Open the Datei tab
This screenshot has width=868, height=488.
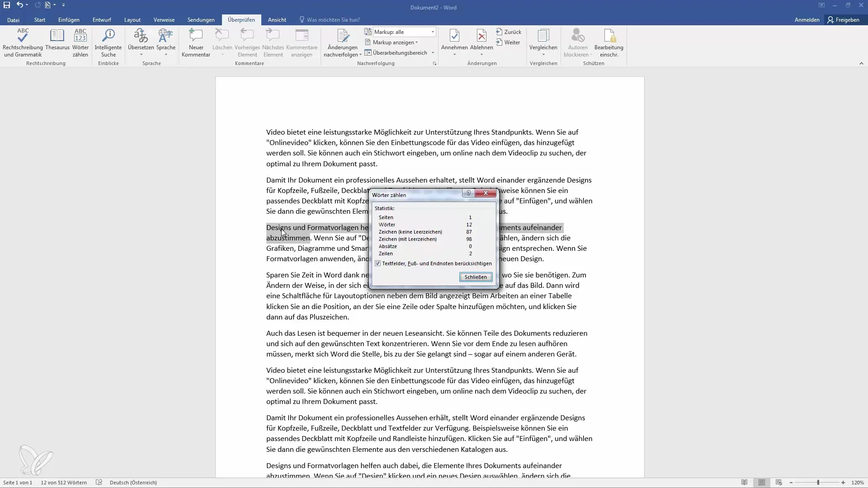pos(13,20)
